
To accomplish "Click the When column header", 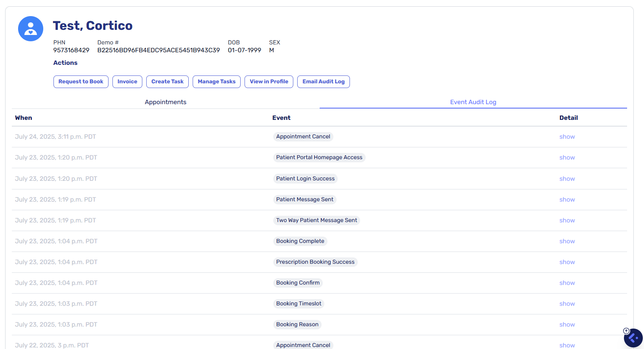I will (x=24, y=118).
